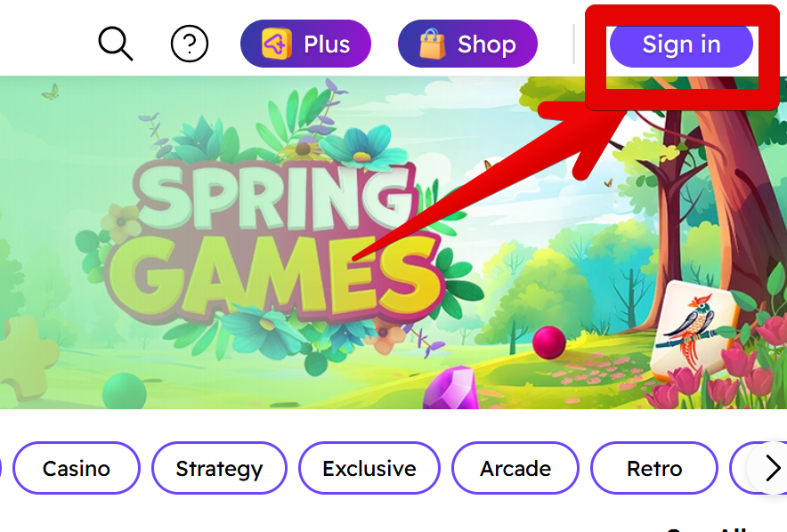The width and height of the screenshot is (787, 532).
Task: Open search with the magnifying glass icon
Action: (x=116, y=44)
